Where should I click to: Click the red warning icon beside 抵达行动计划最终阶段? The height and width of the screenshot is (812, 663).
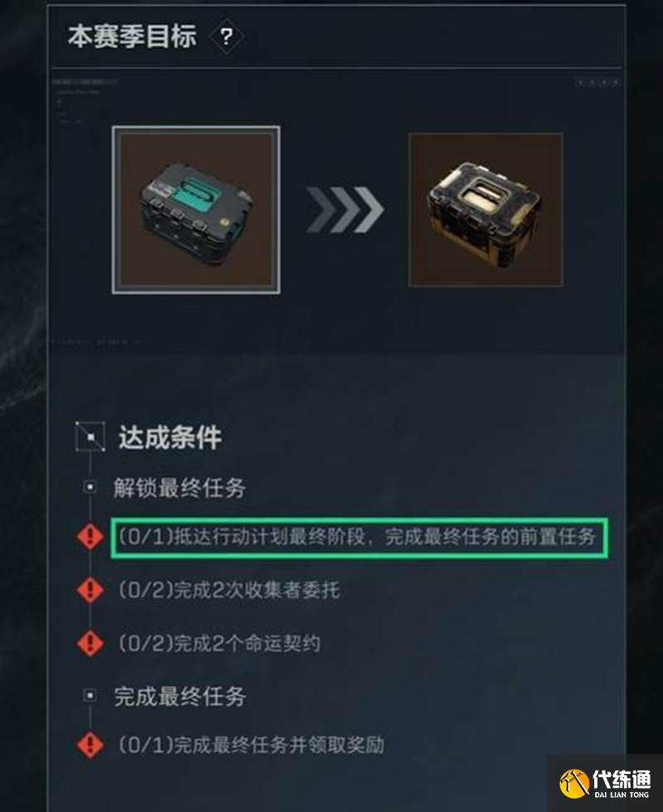pyautogui.click(x=90, y=536)
